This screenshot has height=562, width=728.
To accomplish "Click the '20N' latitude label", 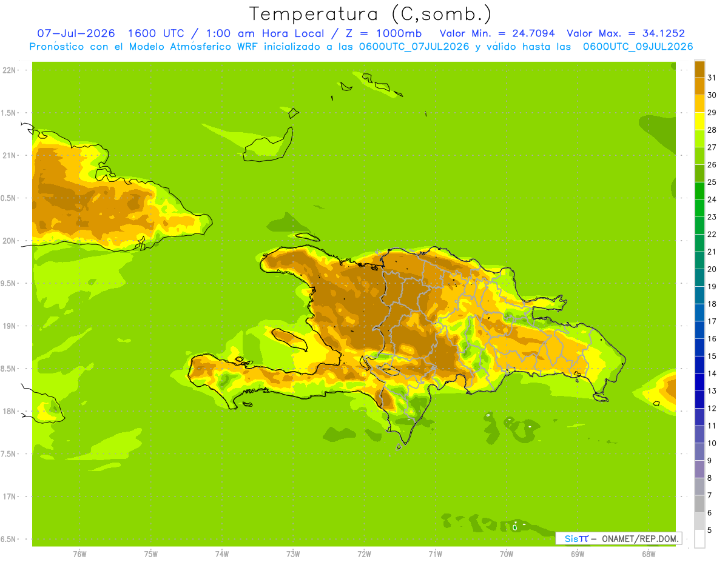I will (8, 241).
